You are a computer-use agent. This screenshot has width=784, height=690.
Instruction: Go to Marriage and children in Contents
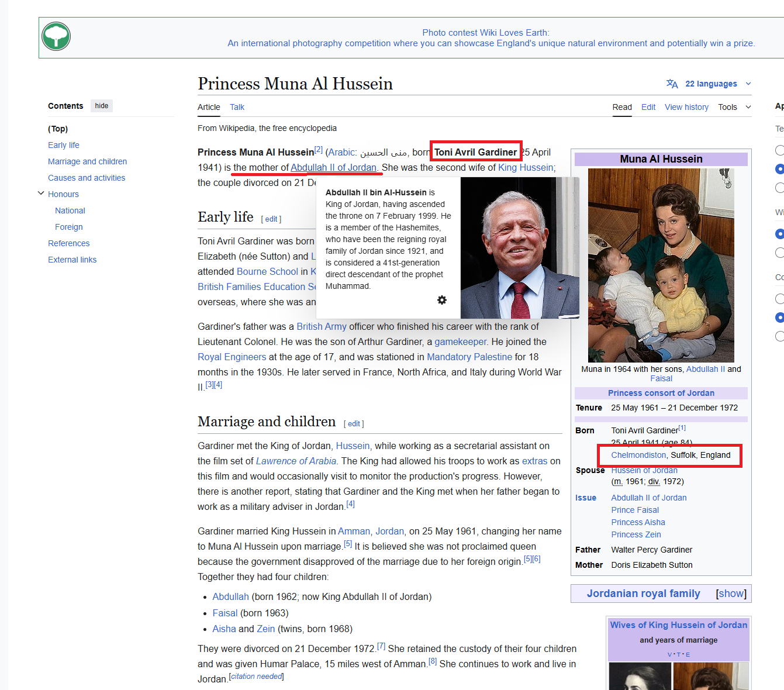tap(87, 161)
